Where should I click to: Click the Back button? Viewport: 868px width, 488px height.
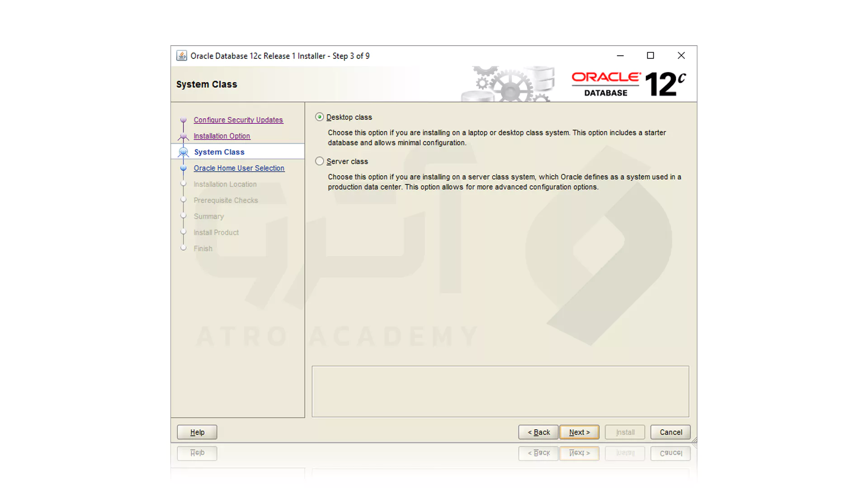pyautogui.click(x=538, y=432)
